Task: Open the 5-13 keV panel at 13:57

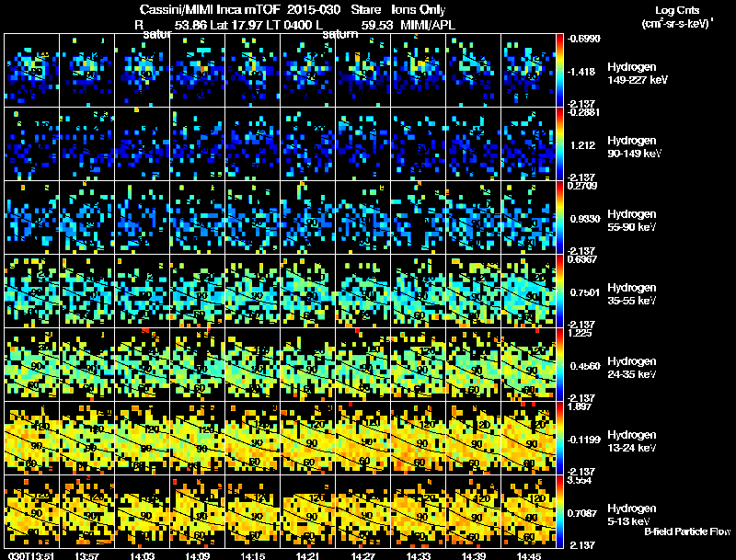Action: coord(86,511)
